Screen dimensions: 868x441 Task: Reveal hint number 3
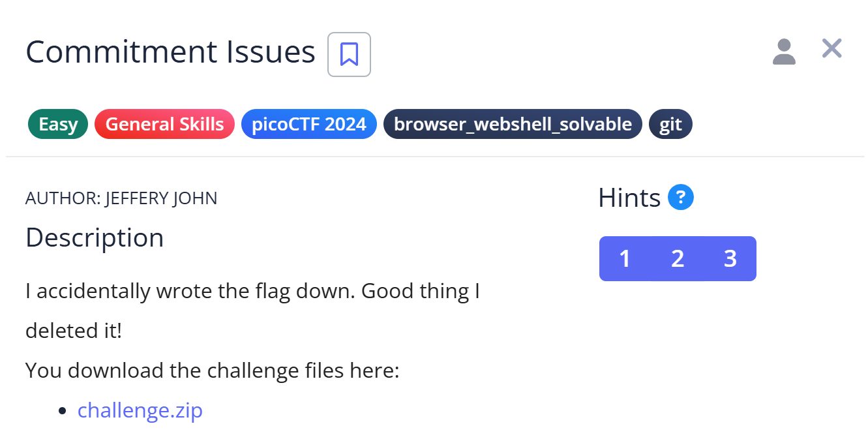(730, 259)
